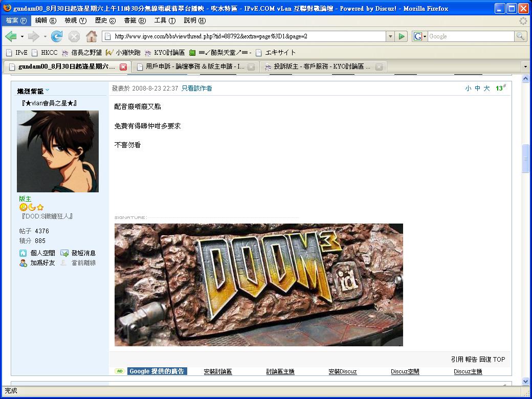Click the green Go arrow button
Screen dimensions: 532x399
tap(402, 36)
